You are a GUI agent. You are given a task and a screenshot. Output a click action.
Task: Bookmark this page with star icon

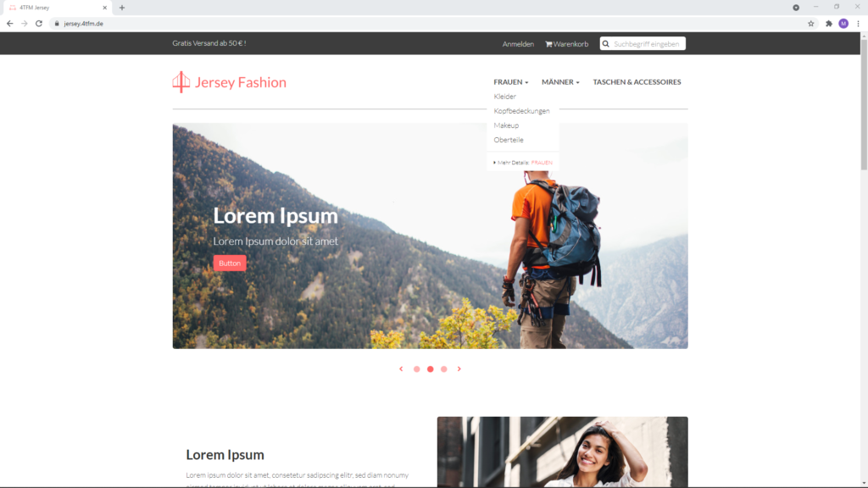pos(811,24)
